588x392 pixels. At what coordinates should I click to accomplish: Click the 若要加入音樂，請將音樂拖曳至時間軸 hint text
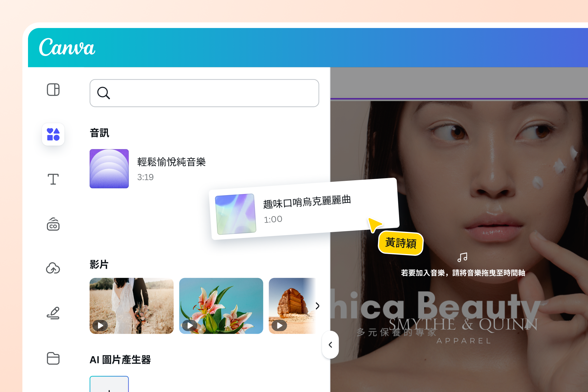(x=463, y=273)
